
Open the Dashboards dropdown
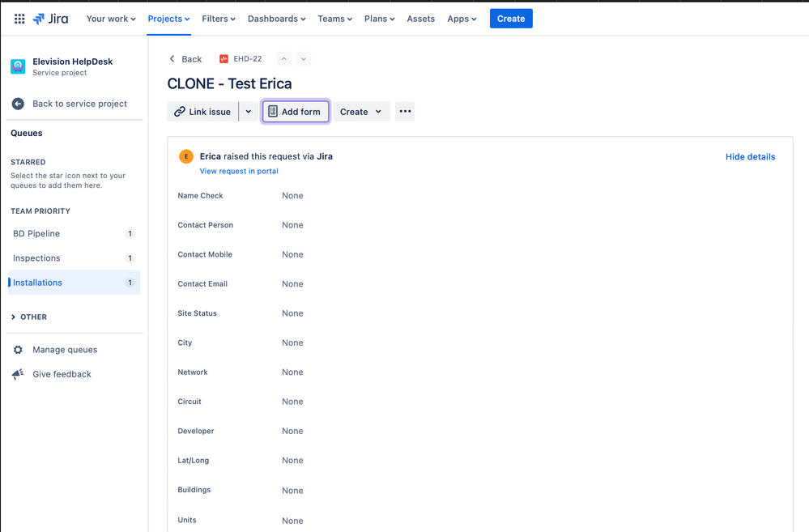pos(276,19)
